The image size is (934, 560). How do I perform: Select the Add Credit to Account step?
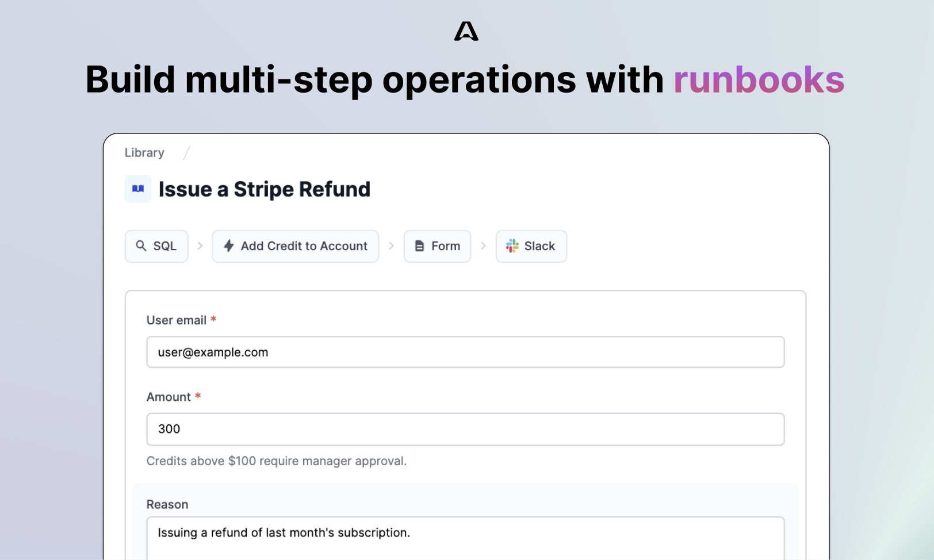click(x=295, y=246)
